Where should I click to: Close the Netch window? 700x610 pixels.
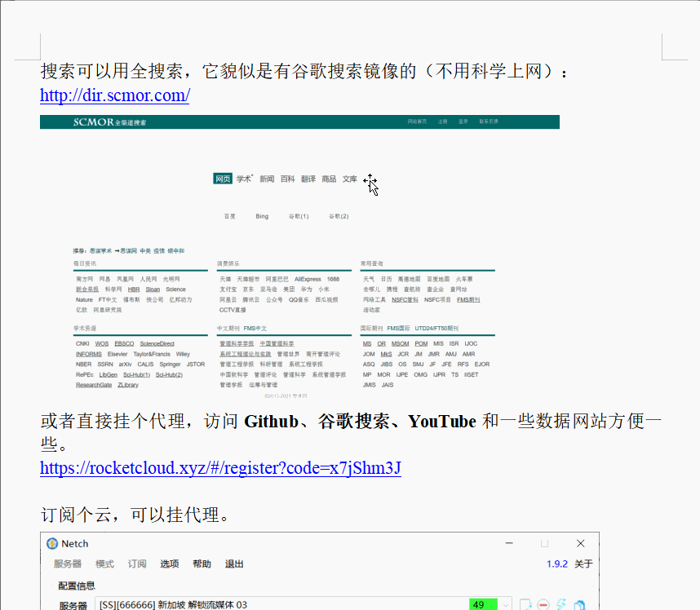point(580,543)
